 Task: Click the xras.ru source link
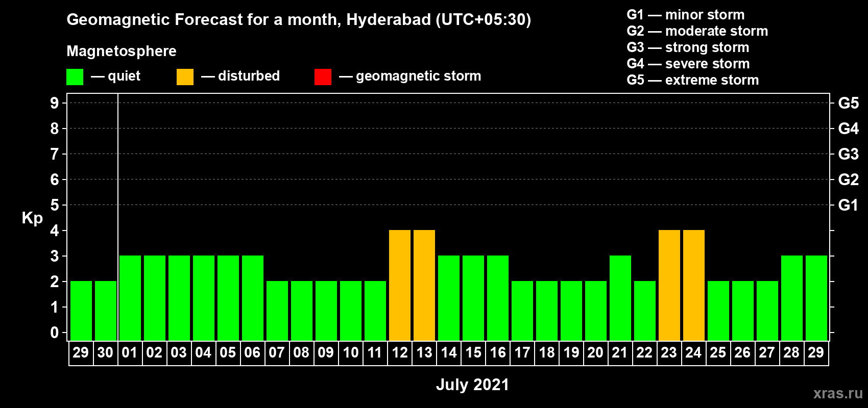click(x=838, y=393)
